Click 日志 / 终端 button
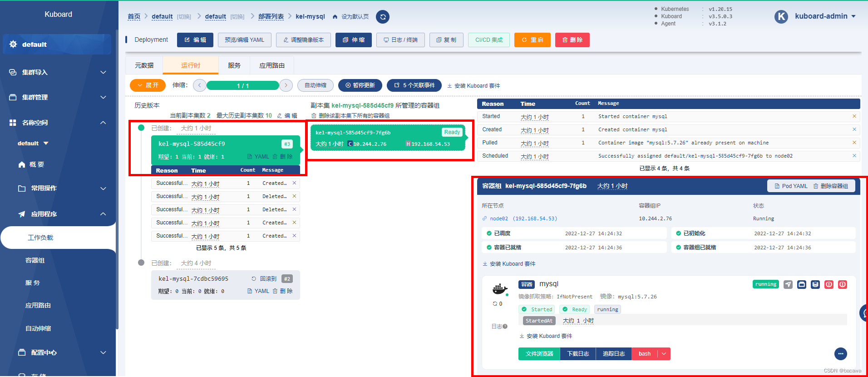Image resolution: width=868 pixels, height=377 pixels. [x=400, y=40]
